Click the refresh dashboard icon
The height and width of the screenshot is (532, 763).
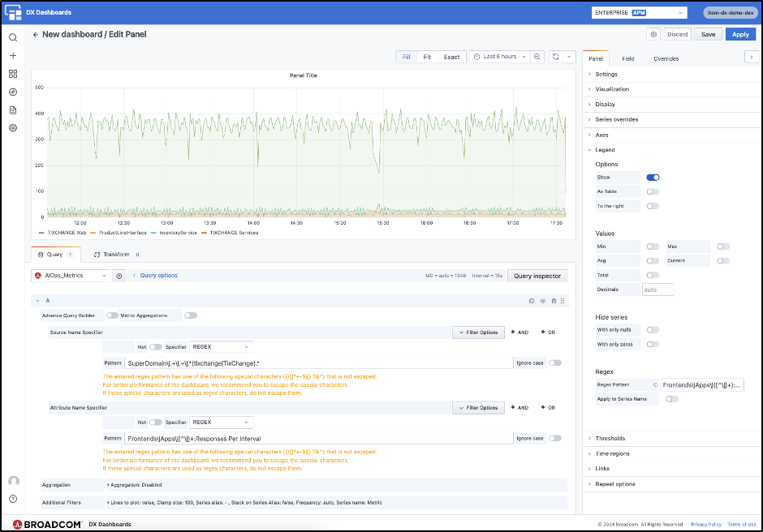[556, 57]
